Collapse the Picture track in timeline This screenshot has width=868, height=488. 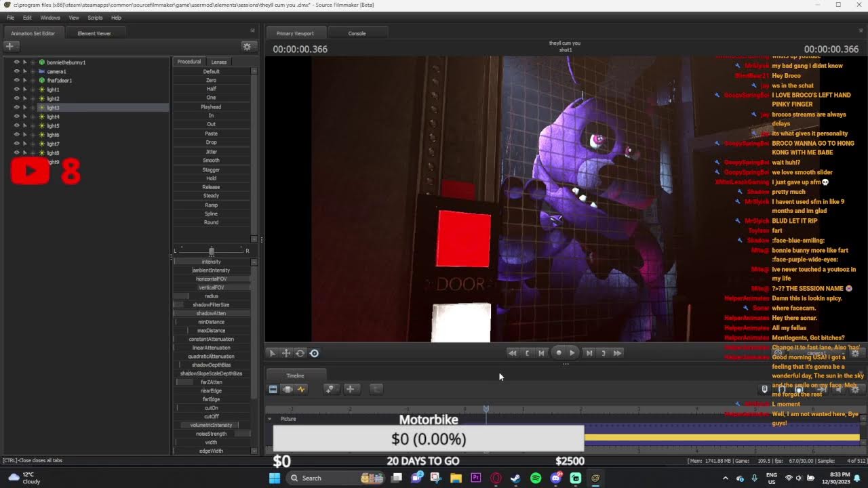tap(269, 419)
